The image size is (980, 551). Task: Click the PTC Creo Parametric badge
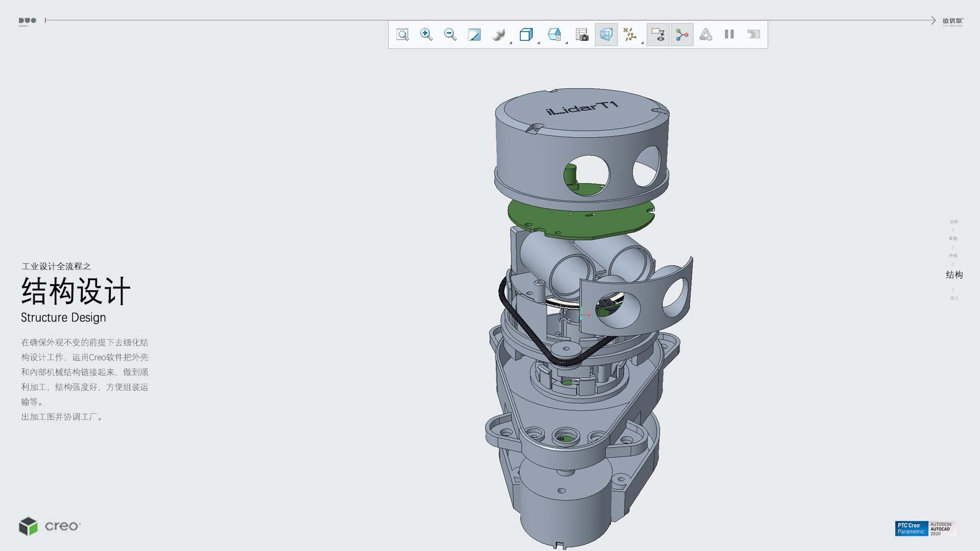(911, 529)
